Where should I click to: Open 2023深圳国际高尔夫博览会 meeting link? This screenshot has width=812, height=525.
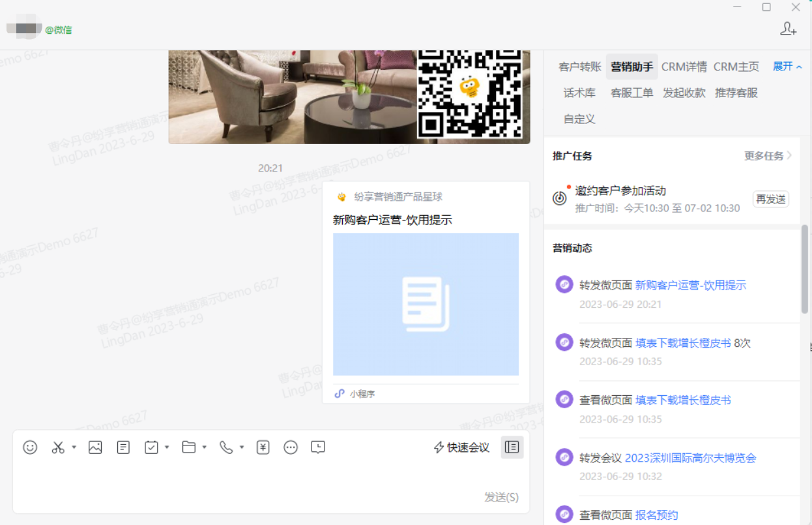coord(691,458)
